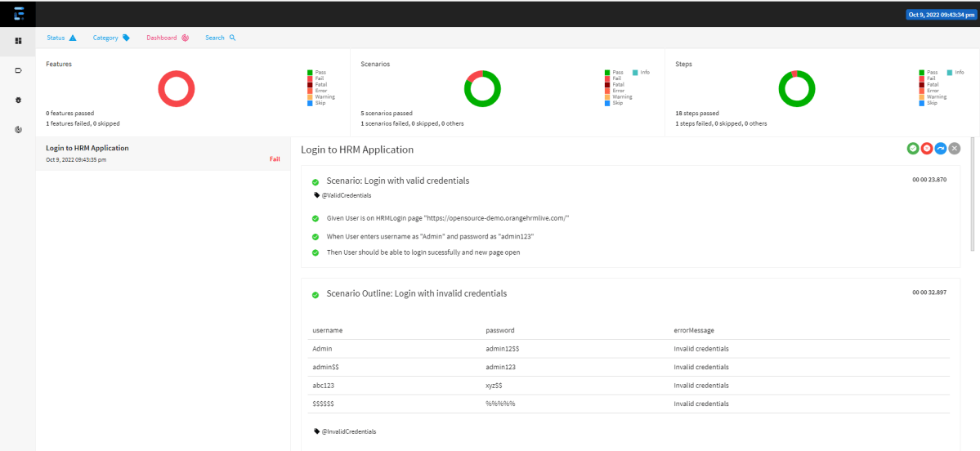Clear filters with the grey X button
This screenshot has width=980, height=451.
(954, 148)
